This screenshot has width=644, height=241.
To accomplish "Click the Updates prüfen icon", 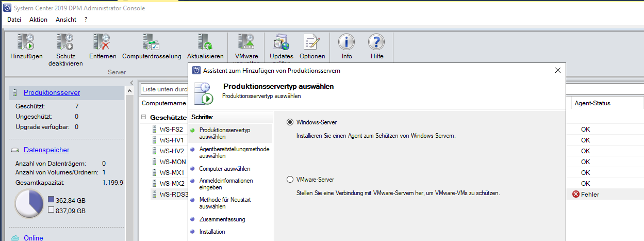I will point(281,42).
